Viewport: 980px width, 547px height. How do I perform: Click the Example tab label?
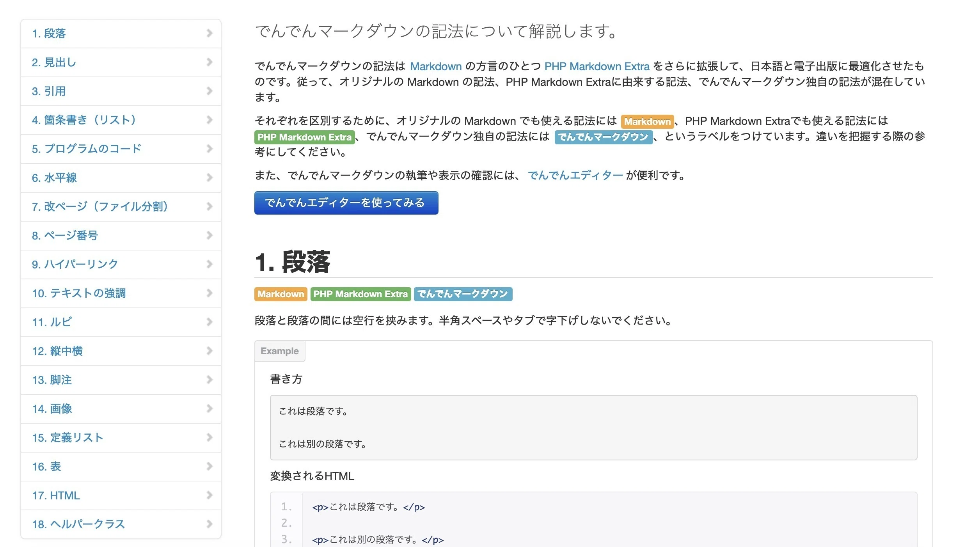pos(280,351)
